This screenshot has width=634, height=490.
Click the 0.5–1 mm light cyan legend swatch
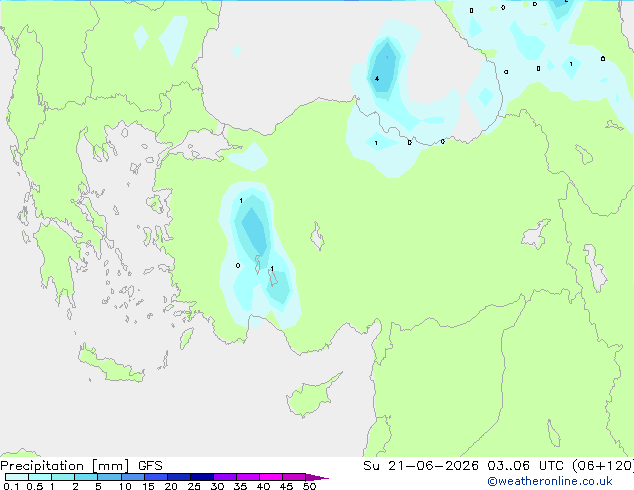click(x=40, y=477)
